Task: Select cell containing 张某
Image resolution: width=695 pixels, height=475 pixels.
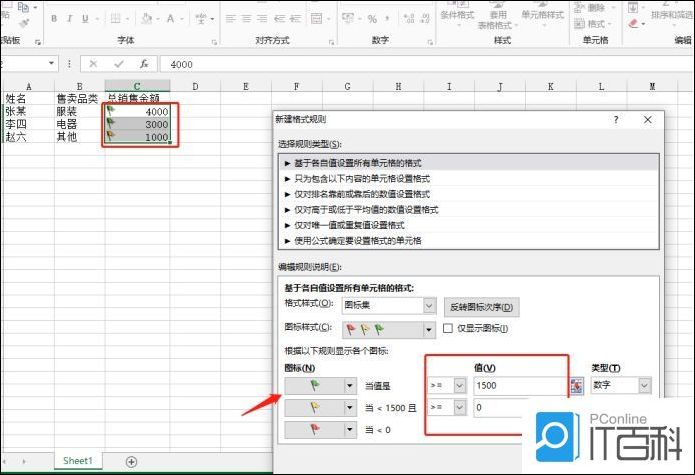Action: [28, 112]
